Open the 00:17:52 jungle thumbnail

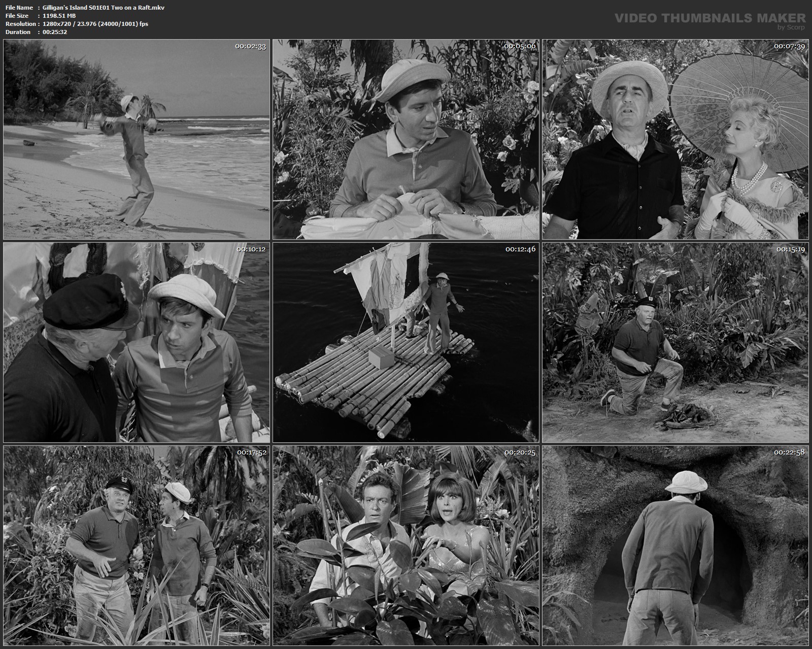pyautogui.click(x=137, y=545)
